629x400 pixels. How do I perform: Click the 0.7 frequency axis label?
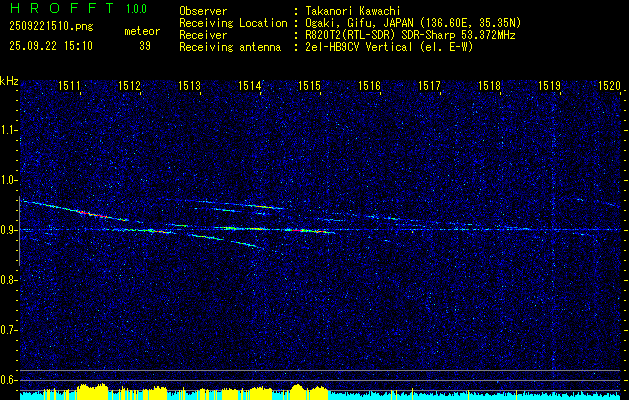click(x=9, y=329)
